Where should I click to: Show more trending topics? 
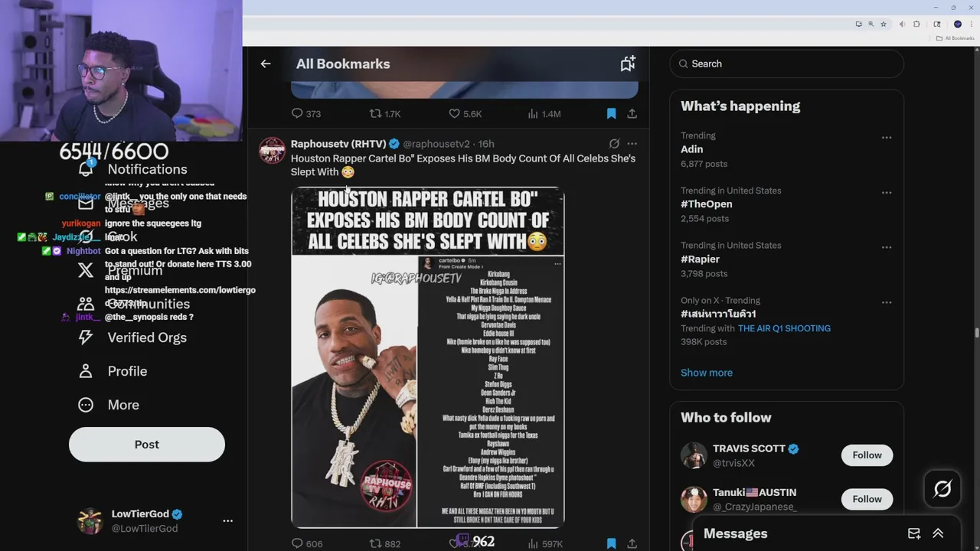[x=707, y=373]
